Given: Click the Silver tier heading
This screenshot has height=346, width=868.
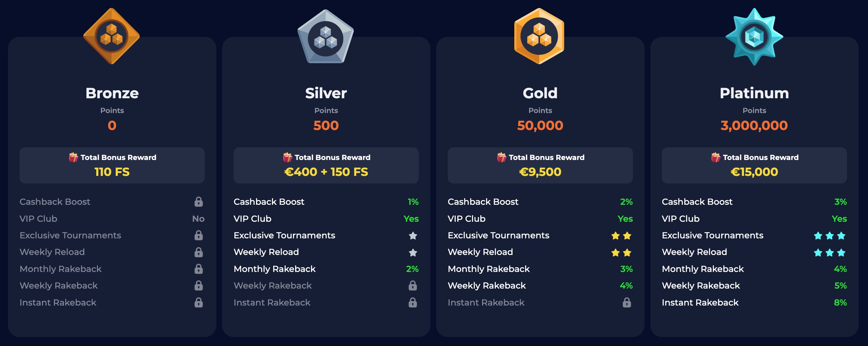Looking at the screenshot, I should click(x=326, y=93).
